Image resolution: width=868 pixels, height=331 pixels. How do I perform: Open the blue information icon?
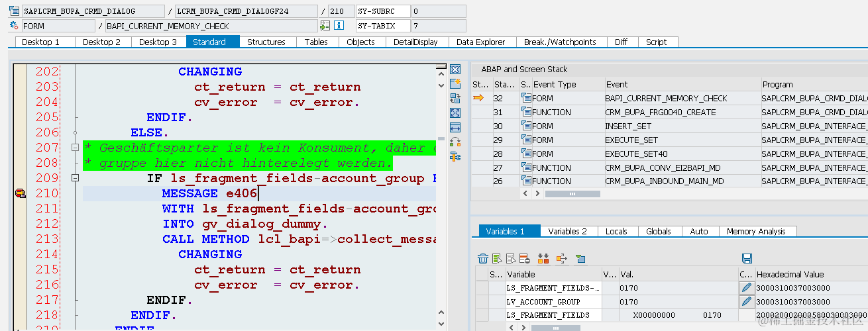(x=339, y=26)
